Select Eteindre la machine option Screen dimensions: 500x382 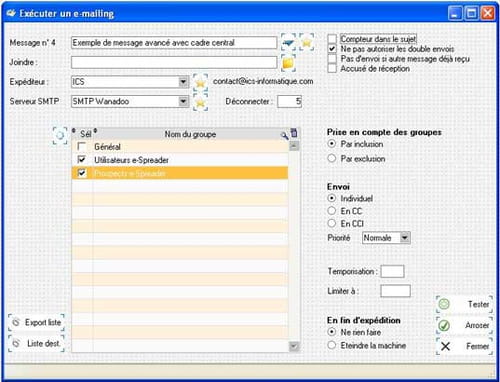coord(332,345)
